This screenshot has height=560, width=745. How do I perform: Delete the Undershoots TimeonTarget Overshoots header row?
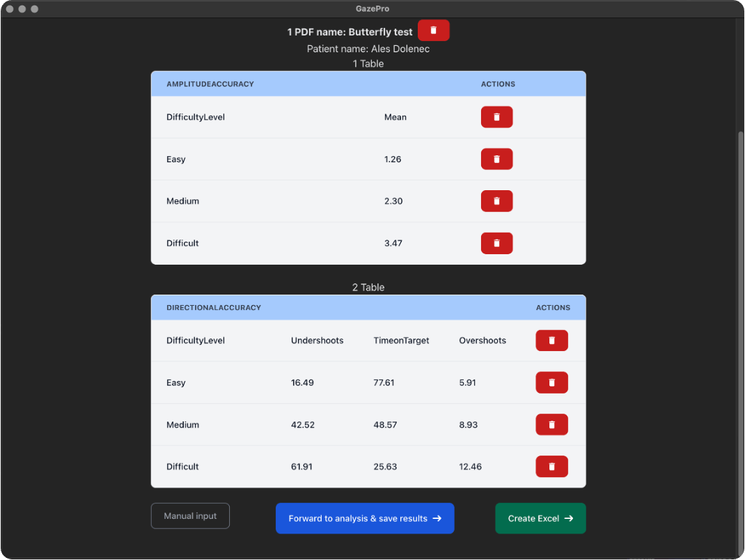point(551,341)
